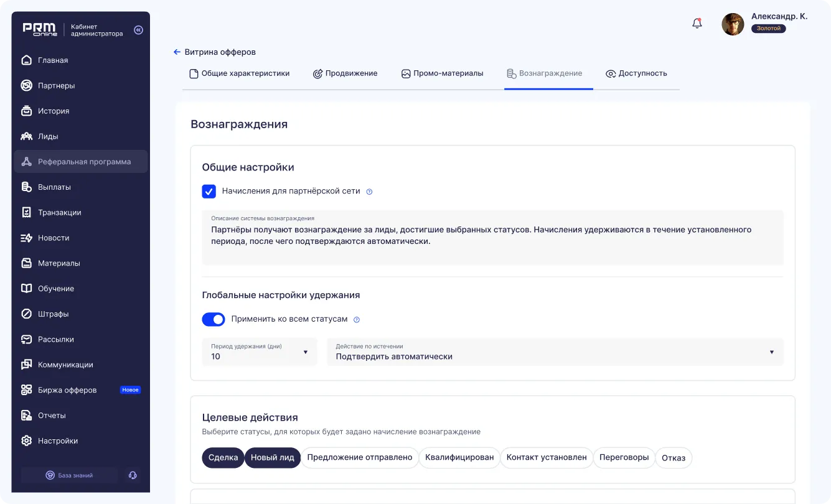Click the Партнеры sidebar icon
831x504 pixels.
click(x=26, y=86)
